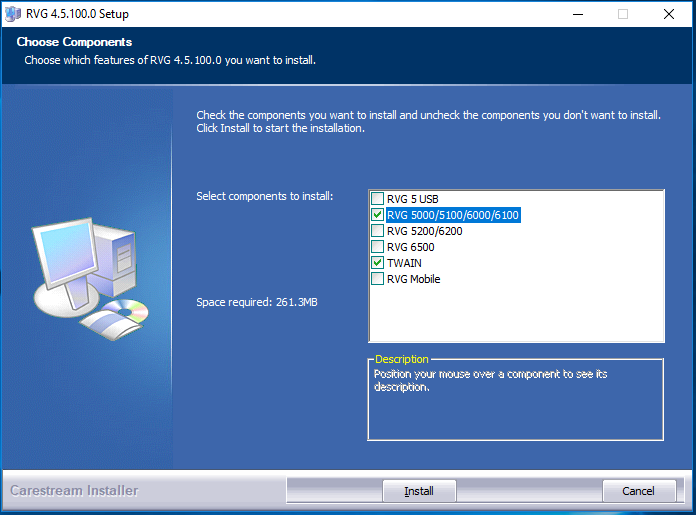Screen dimensions: 696x515
Task: Click the Carestream Installer branding text
Action: [x=74, y=491]
